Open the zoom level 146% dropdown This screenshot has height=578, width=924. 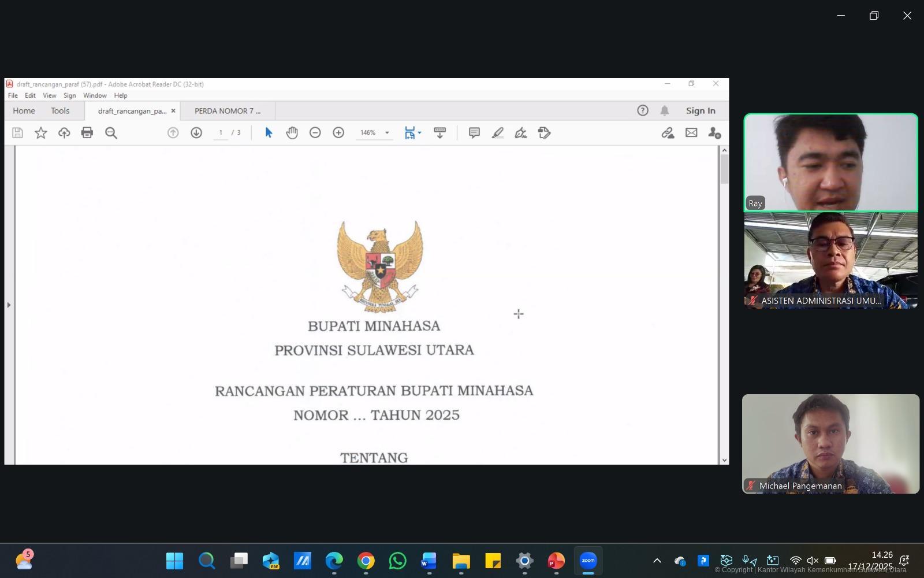click(387, 133)
